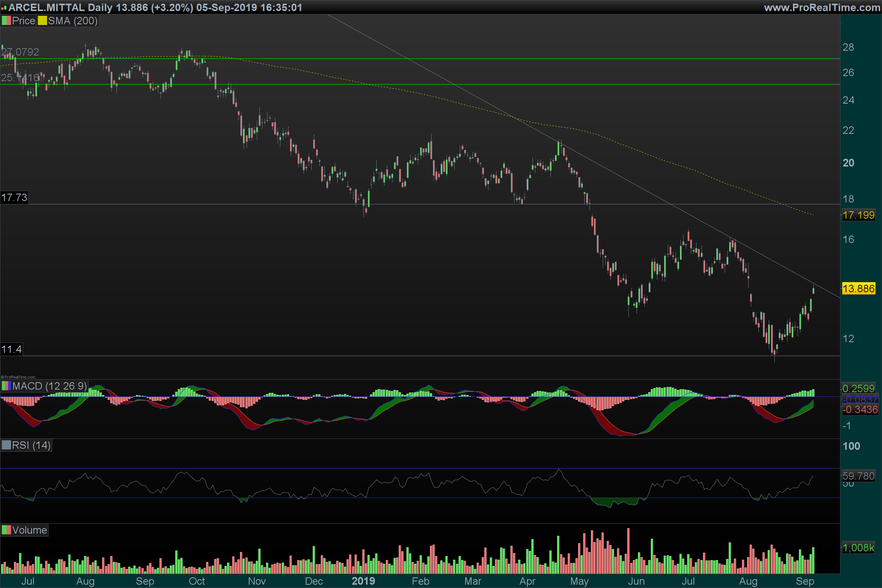Select the SMA (200) indicator label
Viewport: 882px width, 588px height.
tap(73, 21)
